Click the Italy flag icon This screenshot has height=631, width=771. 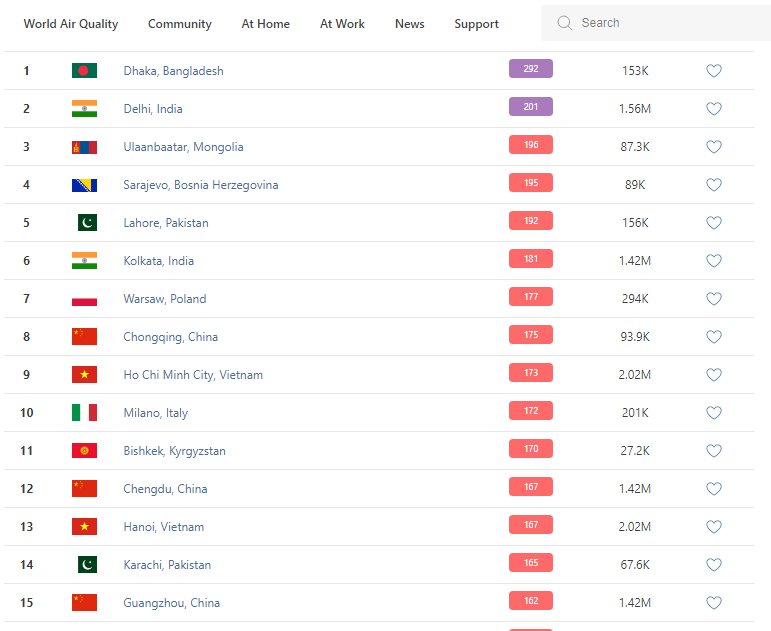(x=84, y=413)
